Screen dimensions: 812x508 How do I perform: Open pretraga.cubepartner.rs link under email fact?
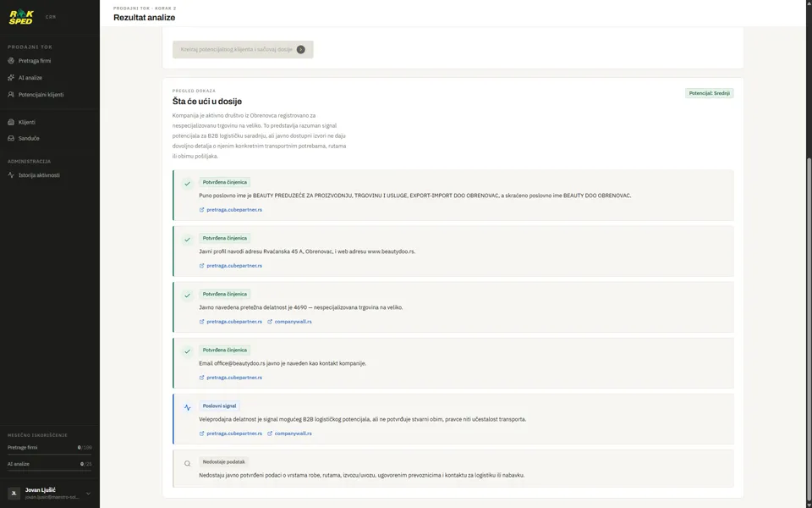[231, 378]
